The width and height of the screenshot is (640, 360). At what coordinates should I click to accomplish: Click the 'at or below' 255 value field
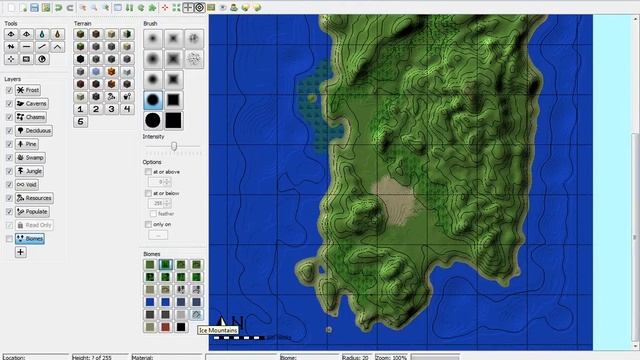point(156,203)
